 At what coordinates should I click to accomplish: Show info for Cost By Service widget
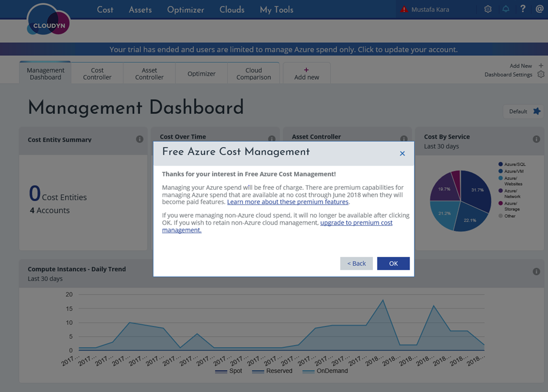click(x=536, y=139)
